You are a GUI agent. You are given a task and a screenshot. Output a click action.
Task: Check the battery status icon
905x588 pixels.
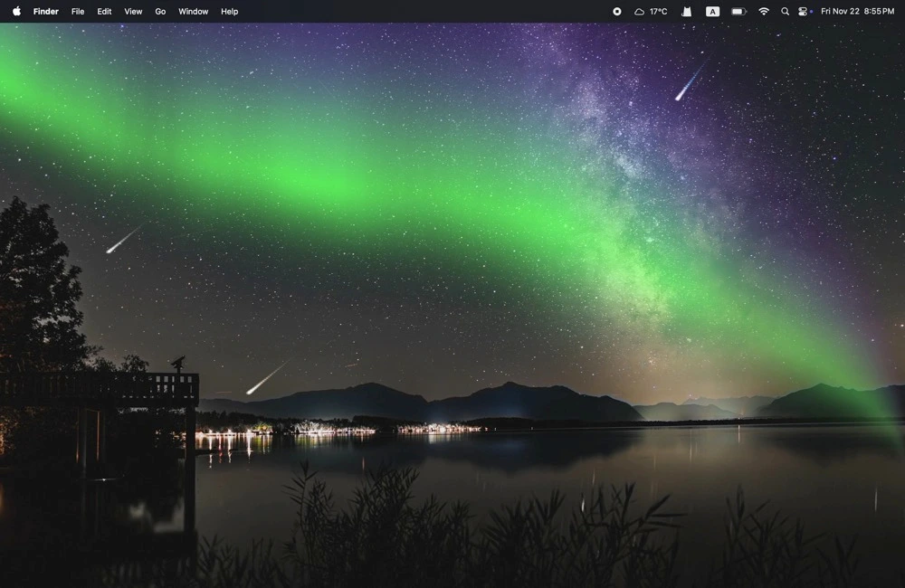coord(738,11)
